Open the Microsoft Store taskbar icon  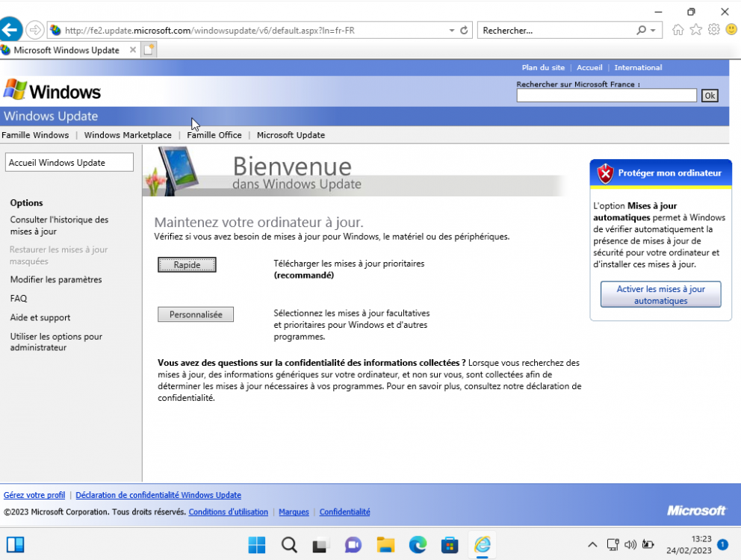[450, 544]
